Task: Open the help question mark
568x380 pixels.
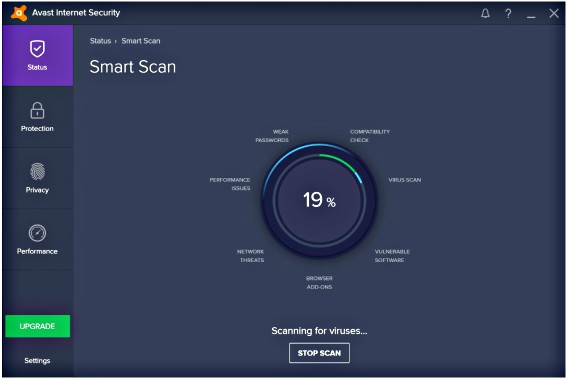Action: [508, 13]
